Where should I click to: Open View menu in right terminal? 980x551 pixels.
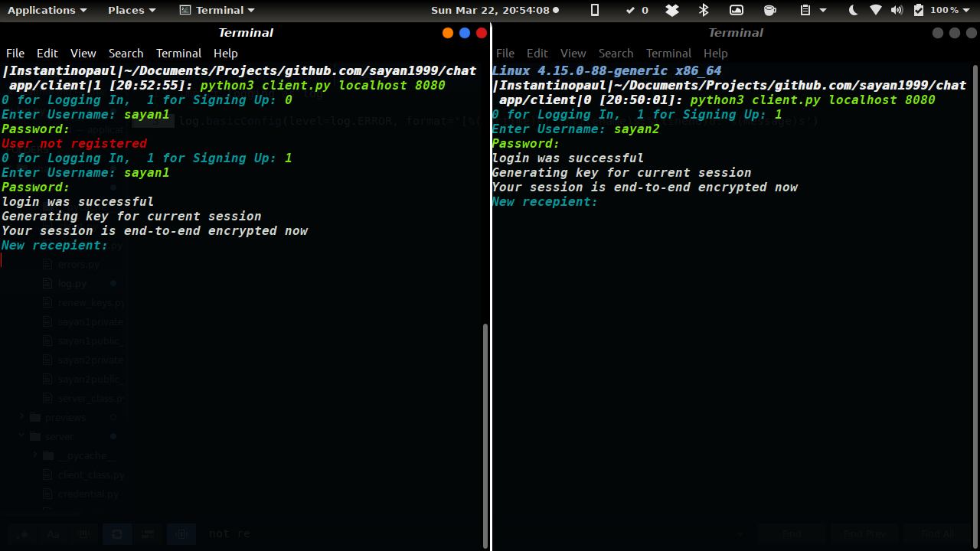click(x=573, y=54)
